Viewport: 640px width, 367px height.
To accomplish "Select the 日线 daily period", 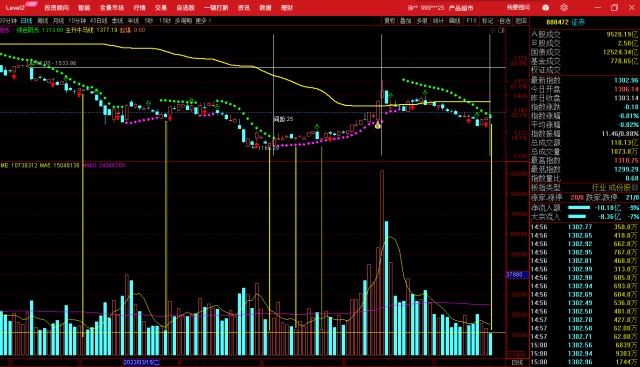I will point(27,20).
